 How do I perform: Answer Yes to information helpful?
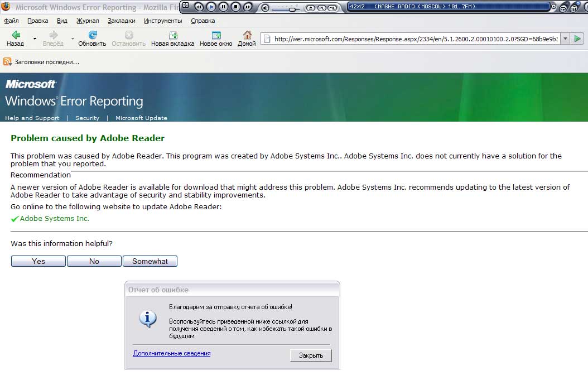click(x=38, y=261)
